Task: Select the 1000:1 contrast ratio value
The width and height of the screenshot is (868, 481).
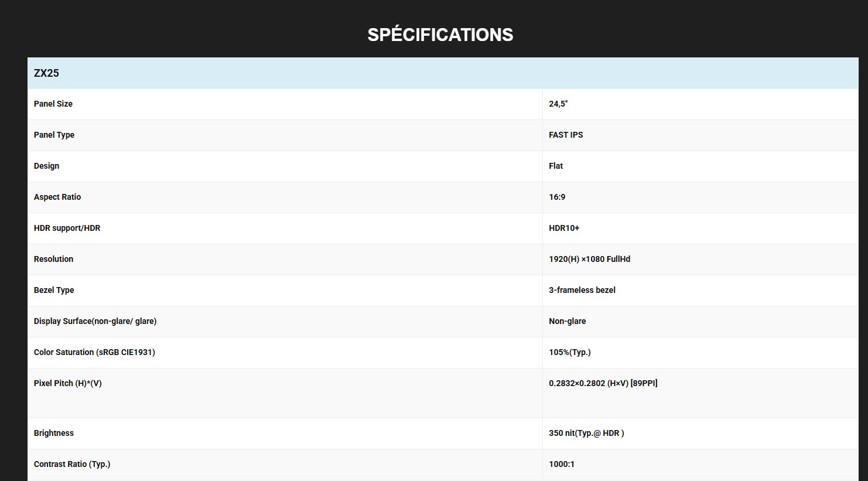Action: [x=562, y=464]
